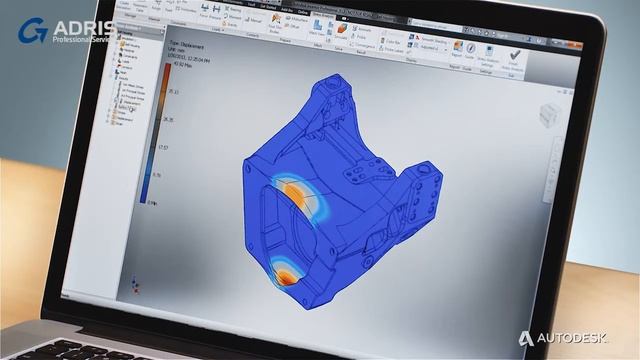The height and width of the screenshot is (360, 640).
Task: Toggle Probe Labels display
Action: coord(391,49)
